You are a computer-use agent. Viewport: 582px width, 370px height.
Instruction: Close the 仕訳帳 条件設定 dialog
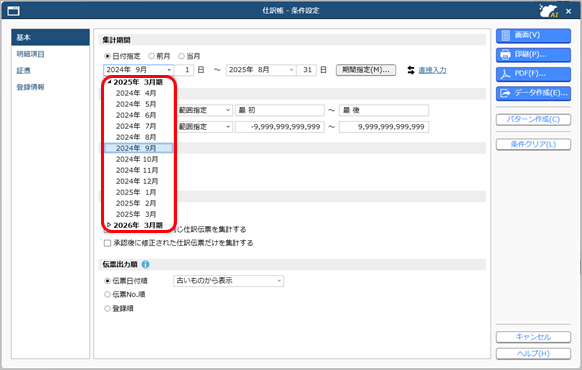pos(568,11)
